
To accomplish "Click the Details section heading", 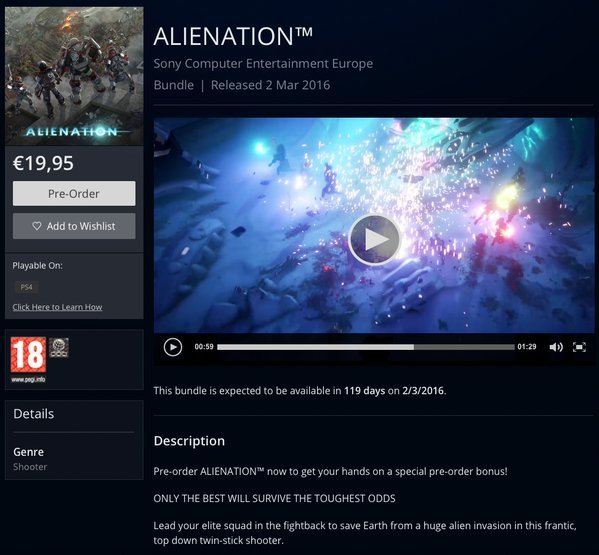I will click(34, 414).
